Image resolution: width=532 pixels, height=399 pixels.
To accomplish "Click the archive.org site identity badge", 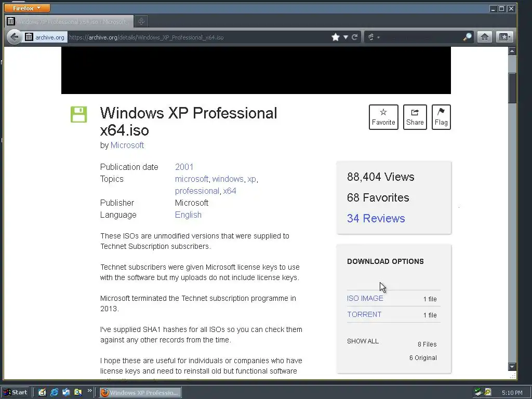I will point(45,37).
